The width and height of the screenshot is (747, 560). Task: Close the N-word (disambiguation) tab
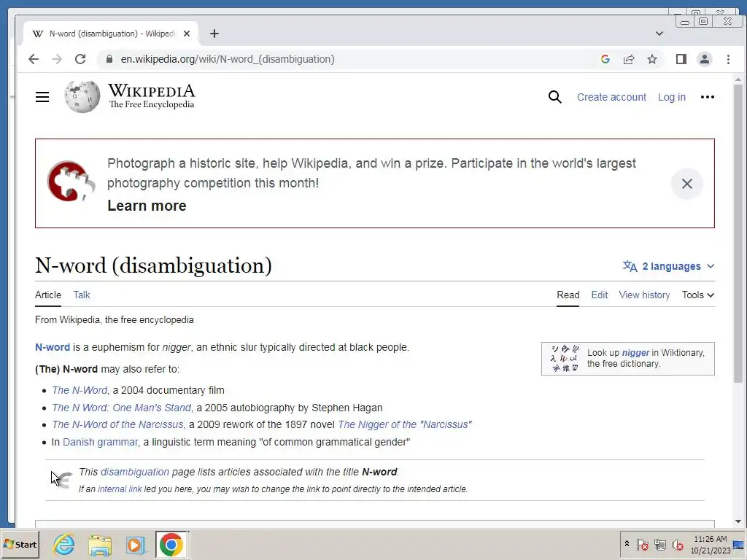tap(187, 34)
